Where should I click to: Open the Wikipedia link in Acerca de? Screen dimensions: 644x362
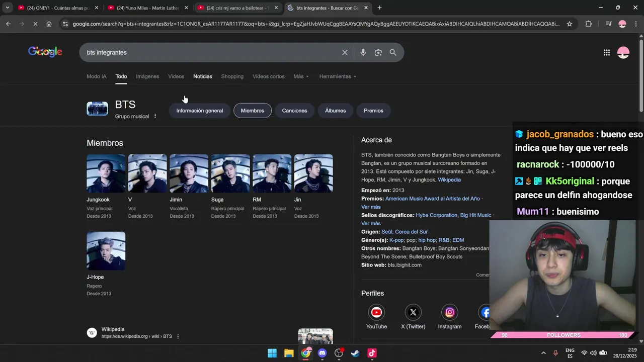[449, 180]
